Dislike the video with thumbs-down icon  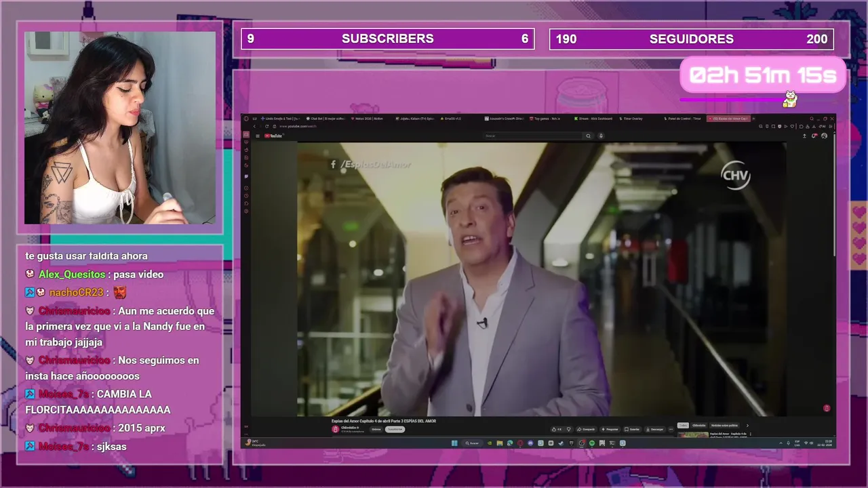pyautogui.click(x=569, y=429)
